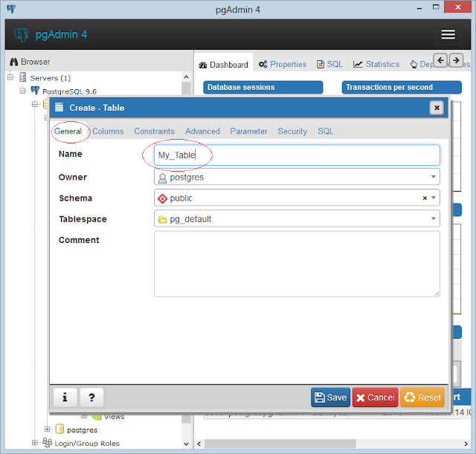
Task: Reset the table form
Action: (x=422, y=398)
